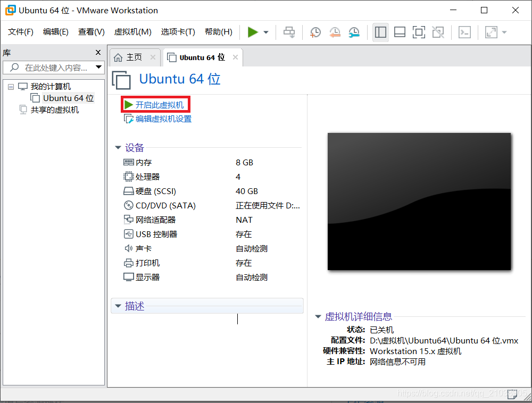Click the USB 控制器 icon
532x403 pixels.
pyautogui.click(x=129, y=234)
